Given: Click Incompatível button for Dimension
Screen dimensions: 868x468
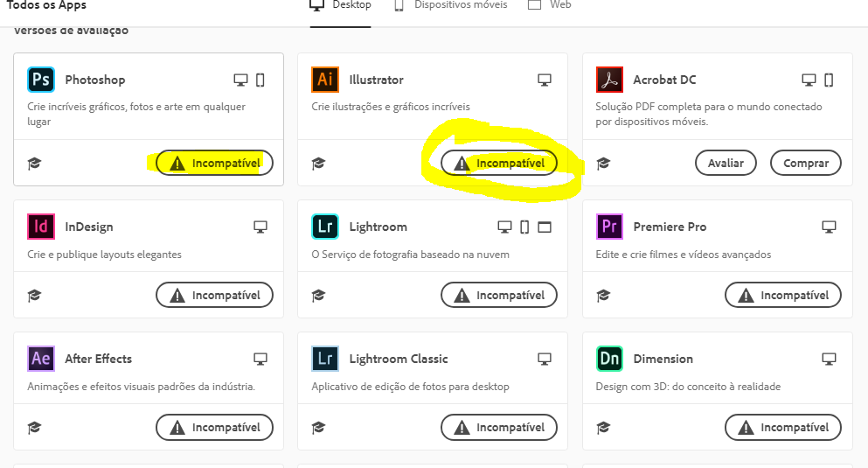Looking at the screenshot, I should pyautogui.click(x=782, y=427).
